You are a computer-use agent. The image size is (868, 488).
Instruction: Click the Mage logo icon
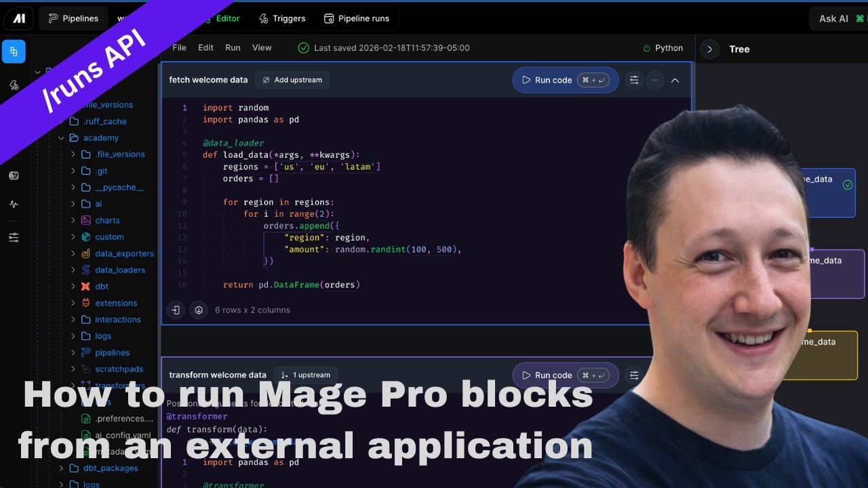coord(19,18)
